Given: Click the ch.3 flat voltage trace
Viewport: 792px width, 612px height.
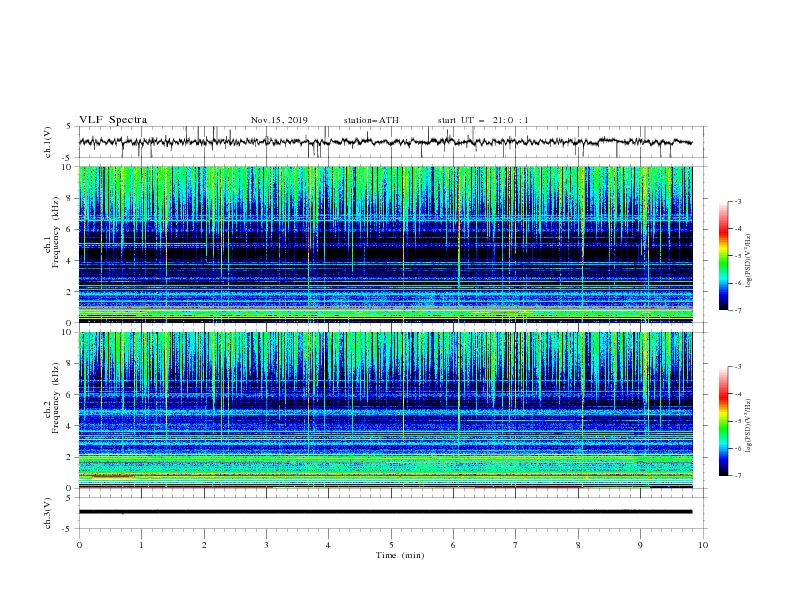Looking at the screenshot, I should [x=385, y=512].
